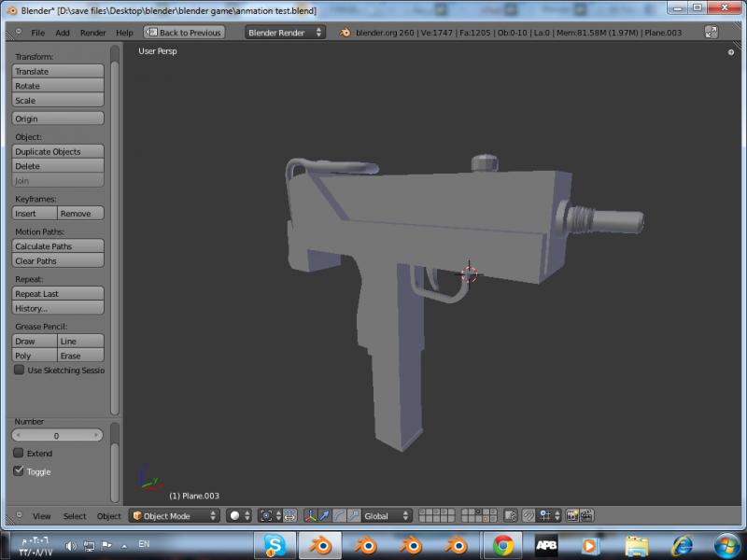Enable Use Sketching Session checkbox
This screenshot has height=560, width=747.
19,370
